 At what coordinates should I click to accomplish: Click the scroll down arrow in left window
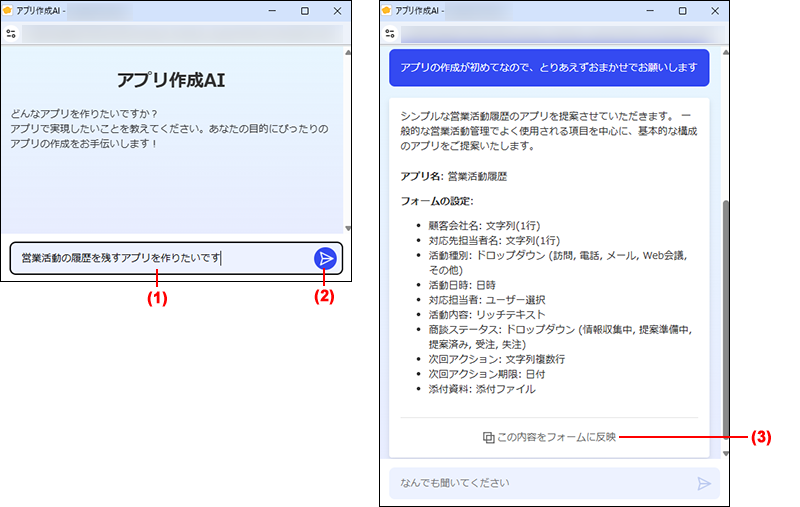[x=348, y=228]
